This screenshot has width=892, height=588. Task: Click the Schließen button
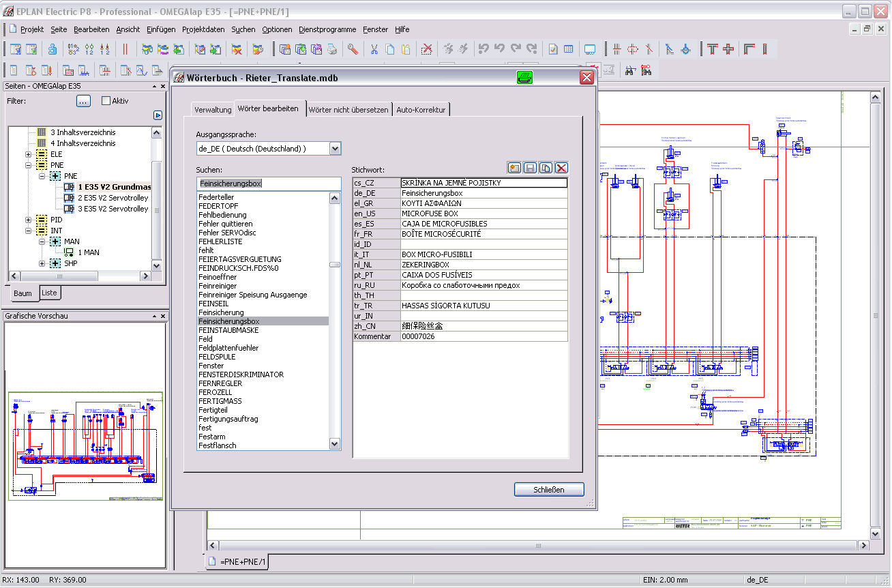pyautogui.click(x=549, y=489)
